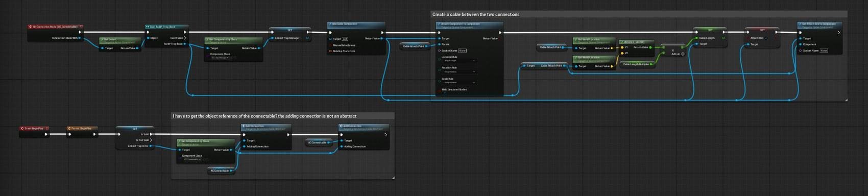
Task: Click Add Cable Component exec output pin
Action: point(382,32)
